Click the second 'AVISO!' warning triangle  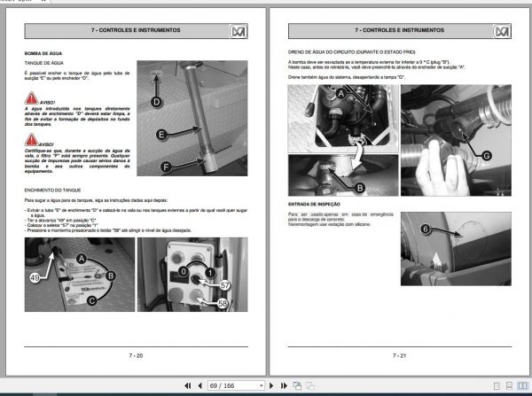tap(31, 140)
